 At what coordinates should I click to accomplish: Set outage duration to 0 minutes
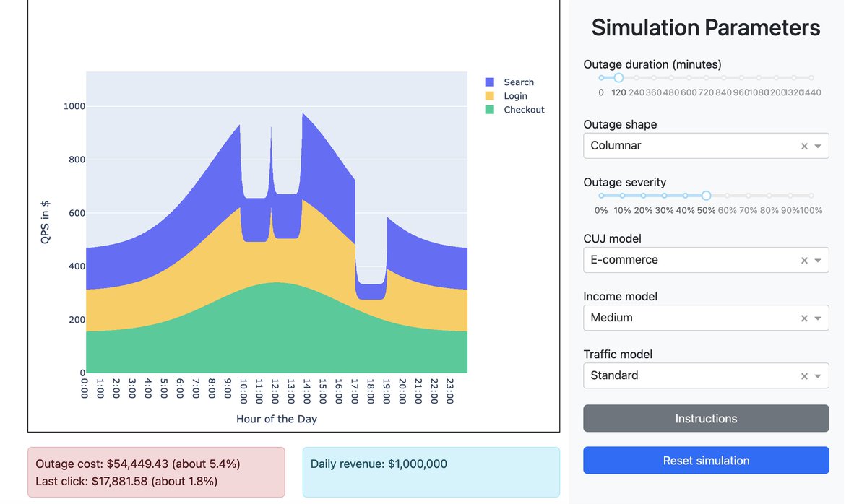(x=601, y=77)
